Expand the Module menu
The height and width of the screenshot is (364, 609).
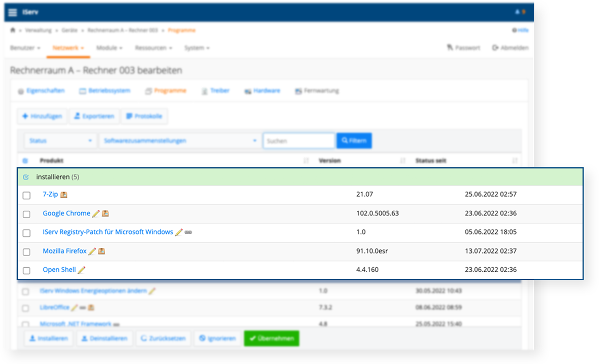point(109,48)
